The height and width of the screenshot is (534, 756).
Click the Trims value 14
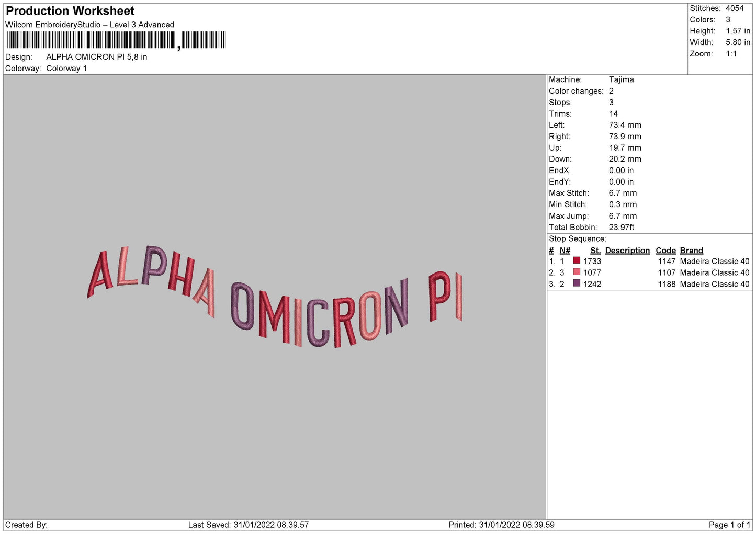click(613, 114)
